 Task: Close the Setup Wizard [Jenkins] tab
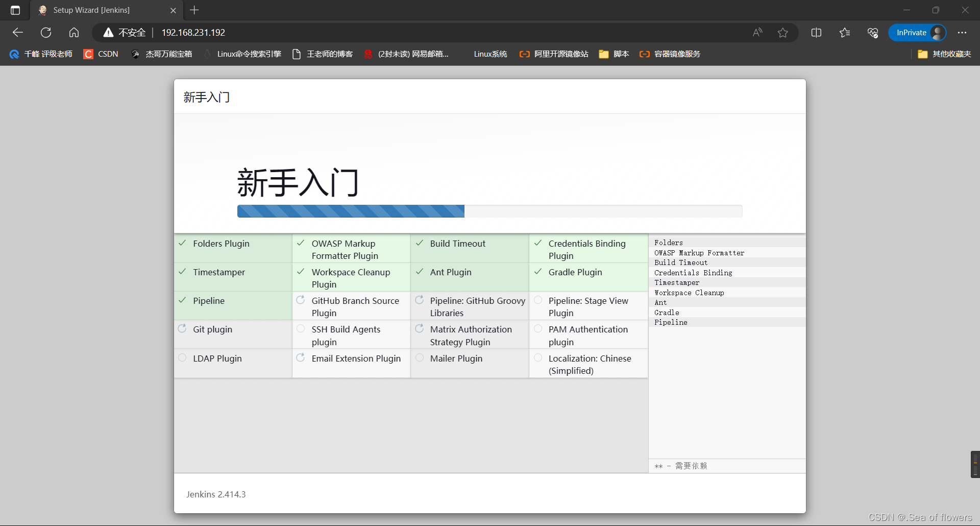tap(173, 10)
